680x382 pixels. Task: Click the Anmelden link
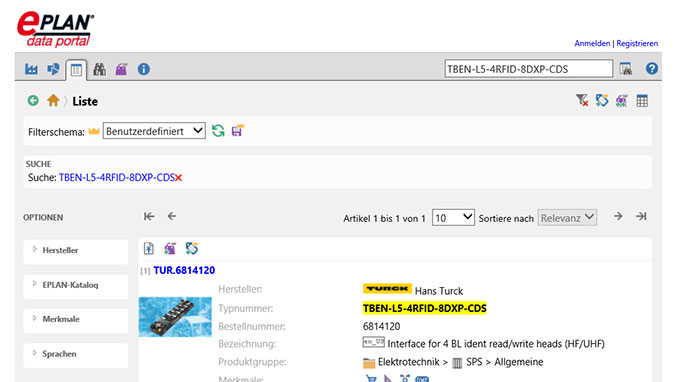[x=592, y=43]
